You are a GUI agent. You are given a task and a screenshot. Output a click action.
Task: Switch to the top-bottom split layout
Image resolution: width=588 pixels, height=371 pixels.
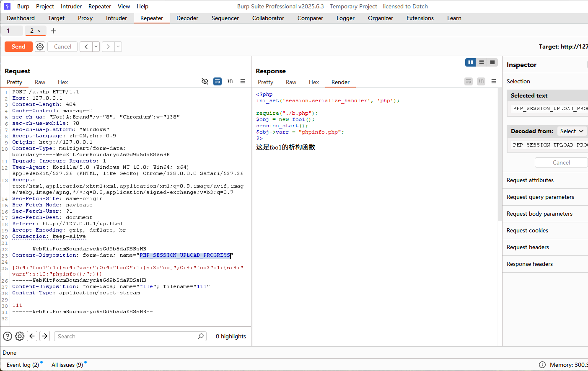(482, 62)
